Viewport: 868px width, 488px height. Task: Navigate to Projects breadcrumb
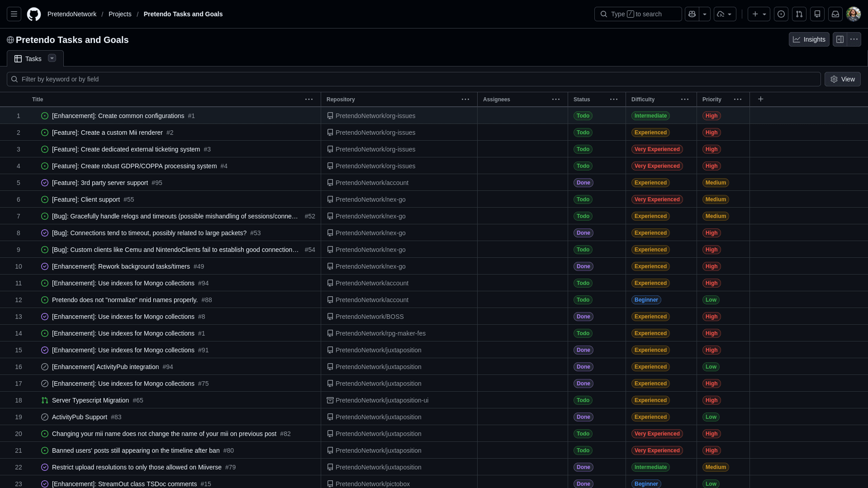click(x=120, y=14)
